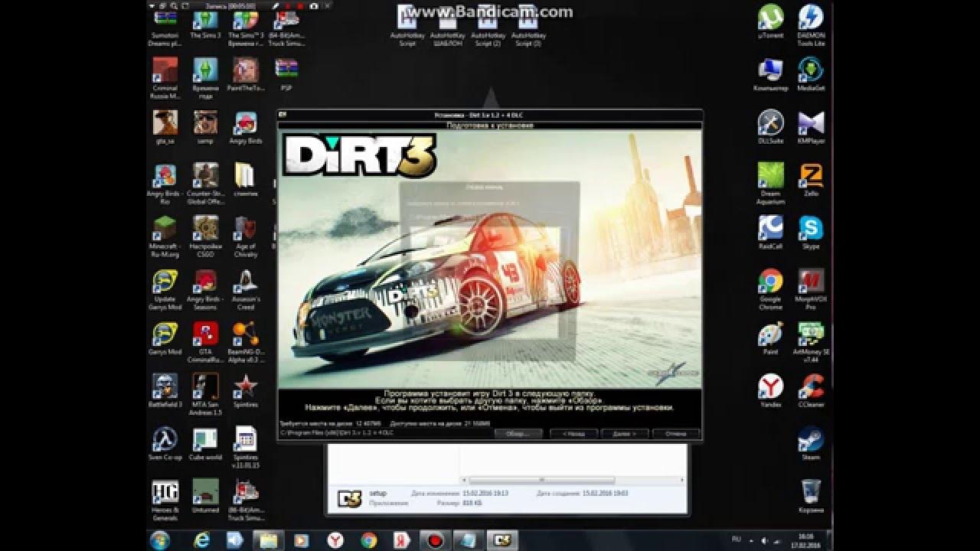The width and height of the screenshot is (980, 551).
Task: Open the Windows Start menu
Action: [161, 540]
